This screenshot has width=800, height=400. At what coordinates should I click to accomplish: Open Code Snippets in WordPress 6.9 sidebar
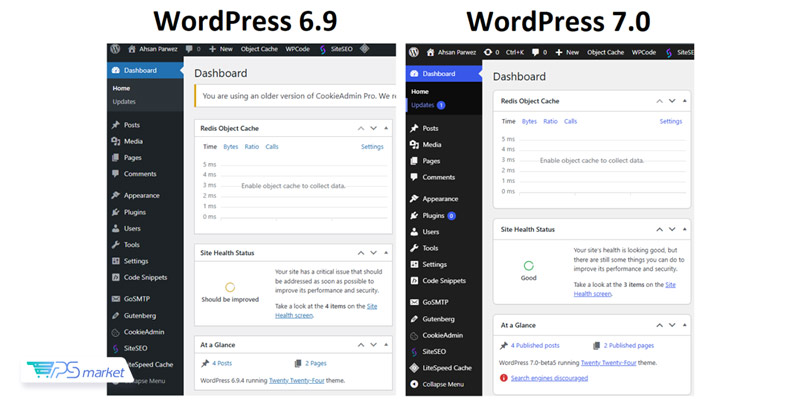click(x=145, y=278)
